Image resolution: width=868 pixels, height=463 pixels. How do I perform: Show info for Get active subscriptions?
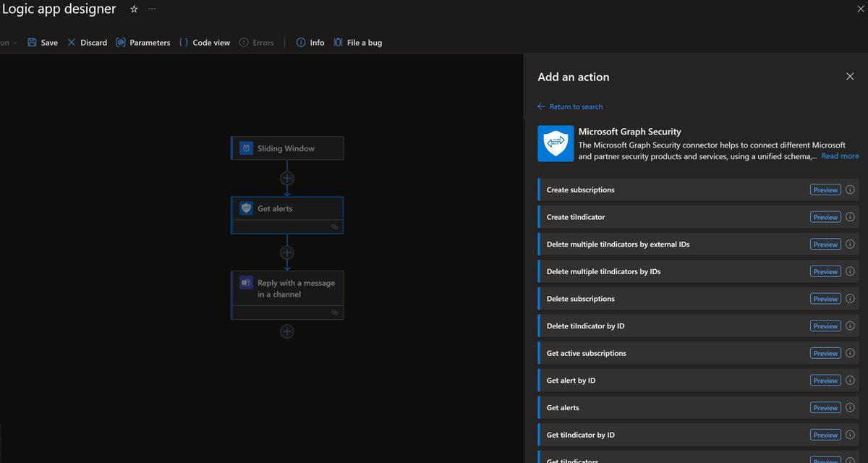(850, 353)
